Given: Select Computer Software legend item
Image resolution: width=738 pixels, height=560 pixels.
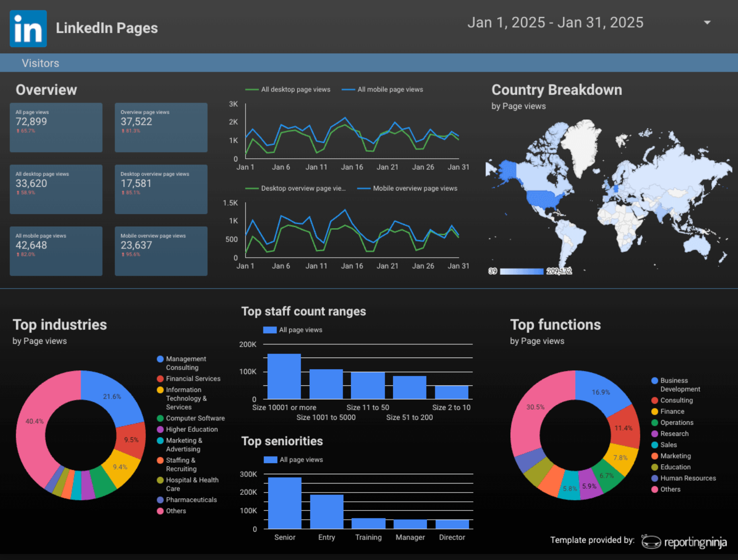Looking at the screenshot, I should (x=191, y=418).
